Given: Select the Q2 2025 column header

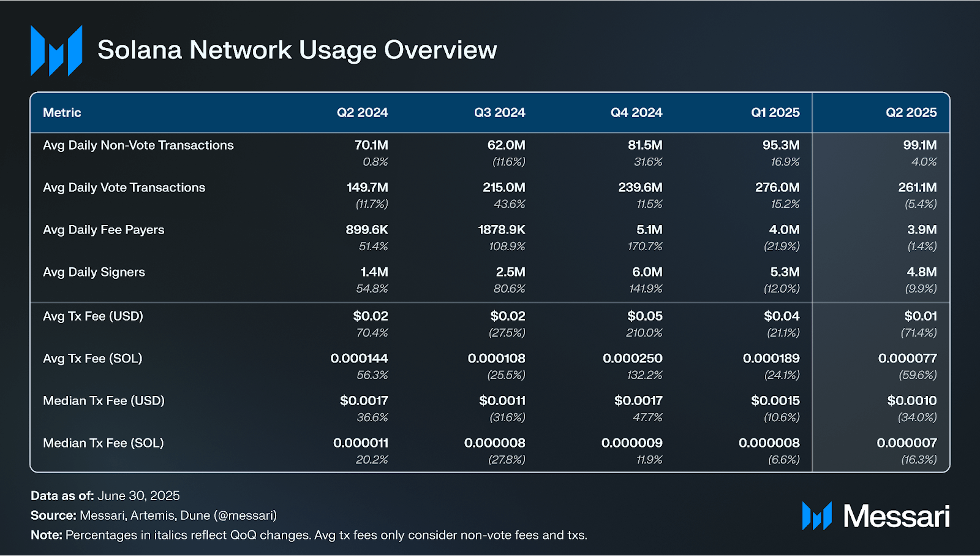Looking at the screenshot, I should 911,113.
